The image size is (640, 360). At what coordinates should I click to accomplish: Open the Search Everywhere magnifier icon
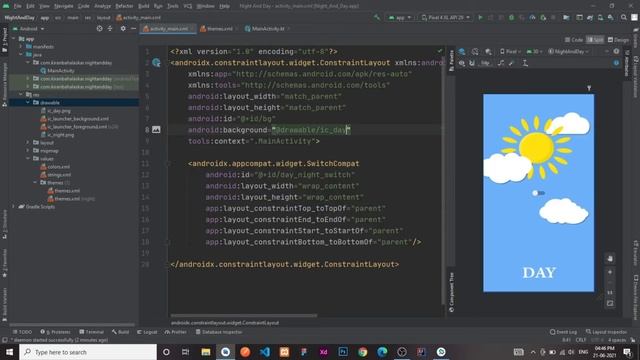coord(624,18)
